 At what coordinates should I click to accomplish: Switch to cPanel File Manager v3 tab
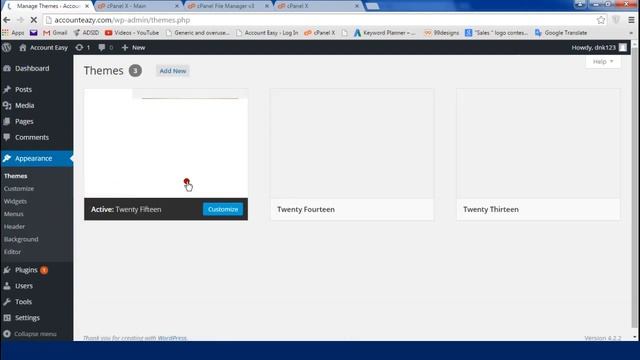228,6
